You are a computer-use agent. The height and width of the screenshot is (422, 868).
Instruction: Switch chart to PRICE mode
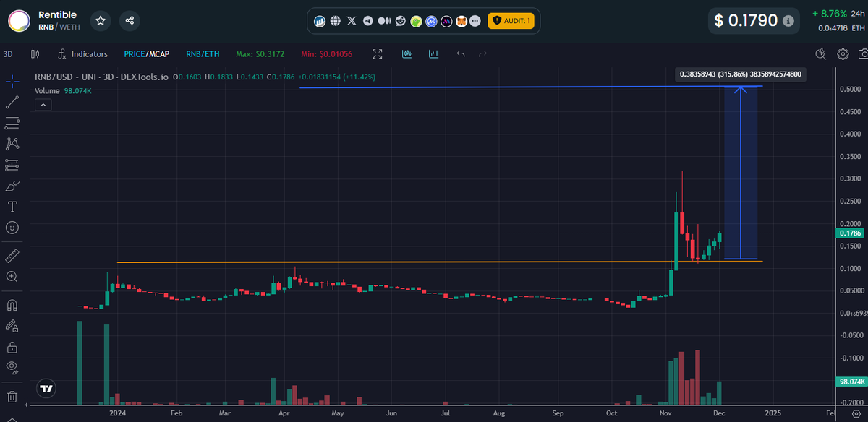click(134, 54)
